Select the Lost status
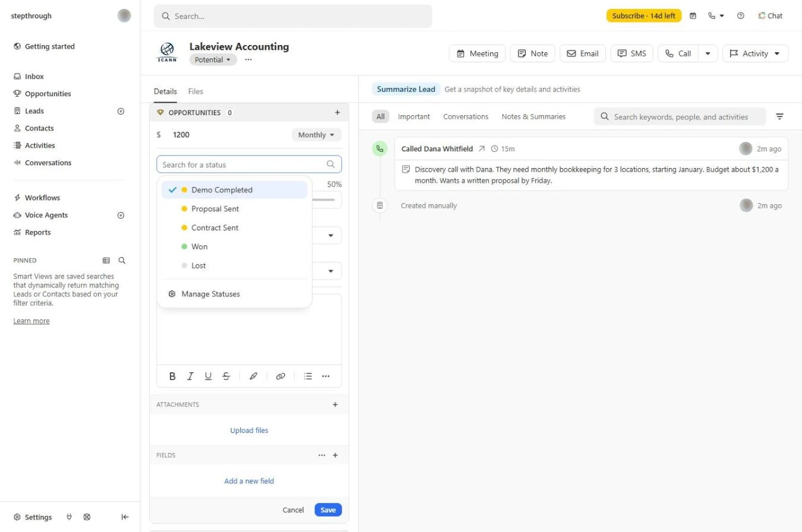This screenshot has height=532, width=802. (x=235, y=266)
